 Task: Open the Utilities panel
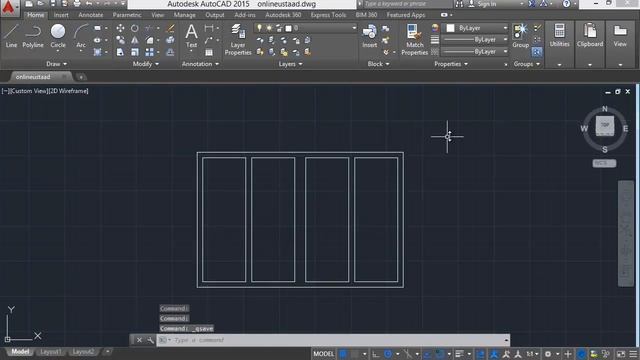(559, 36)
